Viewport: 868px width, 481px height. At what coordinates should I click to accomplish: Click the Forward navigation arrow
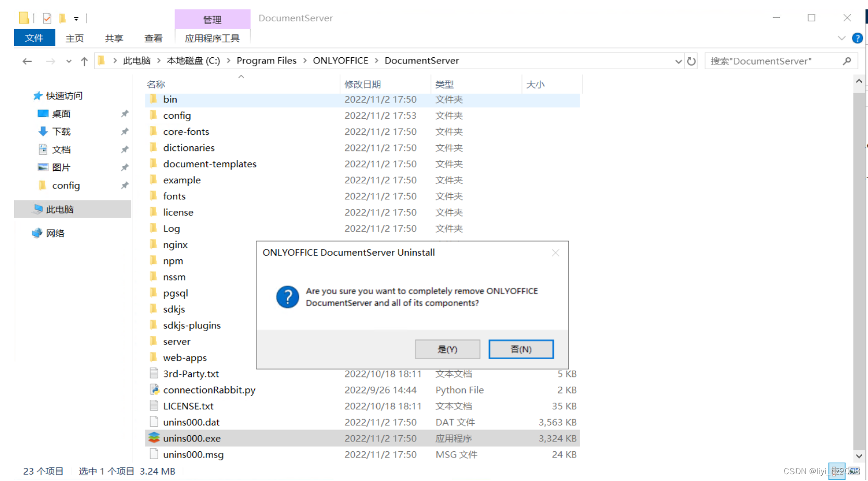pos(51,61)
